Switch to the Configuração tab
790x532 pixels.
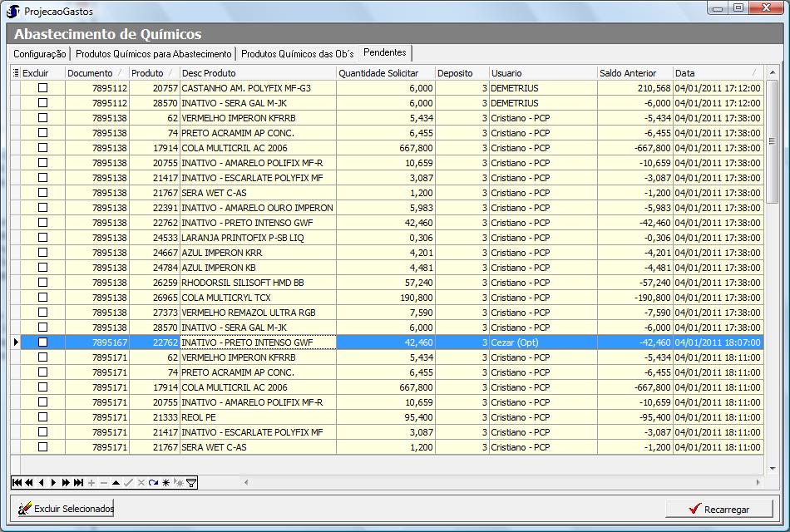[x=40, y=54]
